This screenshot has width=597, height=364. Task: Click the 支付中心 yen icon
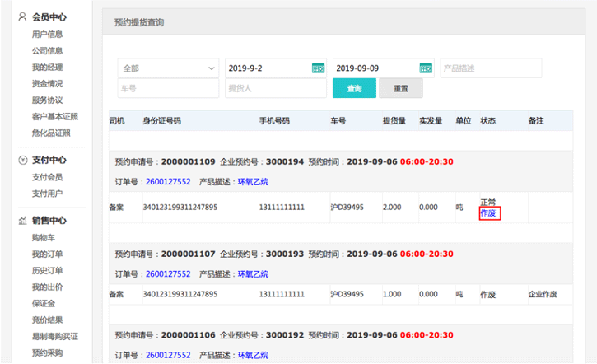coord(23,160)
